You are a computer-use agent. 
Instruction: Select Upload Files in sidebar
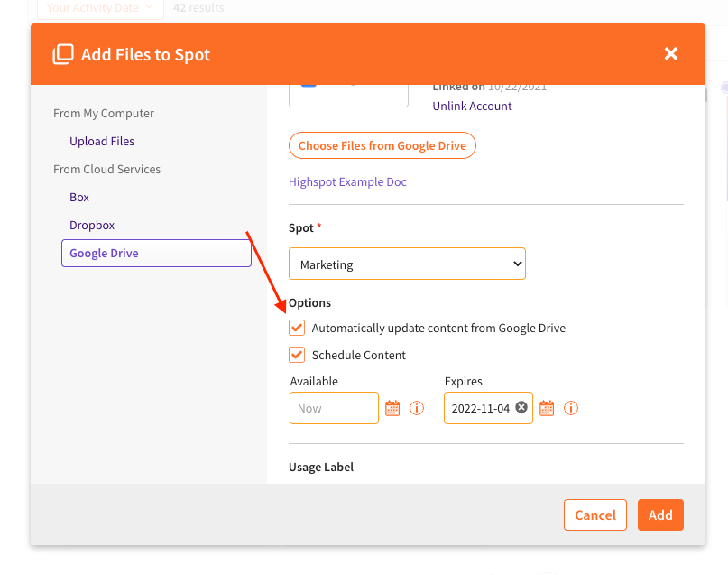[102, 142]
